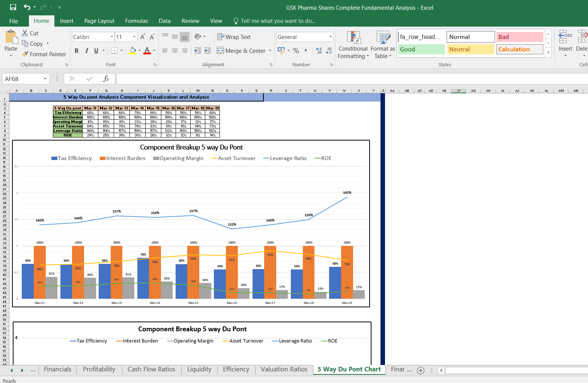Click the formula bar input

click(352, 79)
